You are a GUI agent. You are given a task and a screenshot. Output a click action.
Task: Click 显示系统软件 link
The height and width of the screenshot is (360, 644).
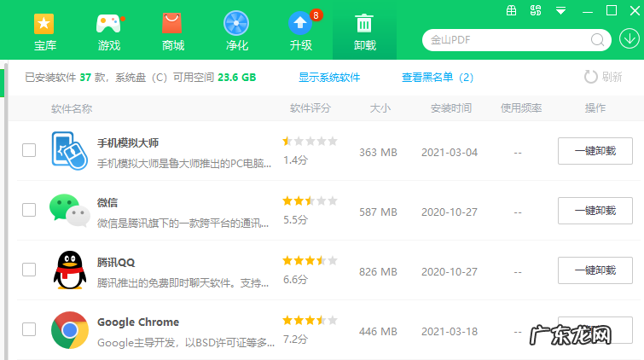point(329,78)
